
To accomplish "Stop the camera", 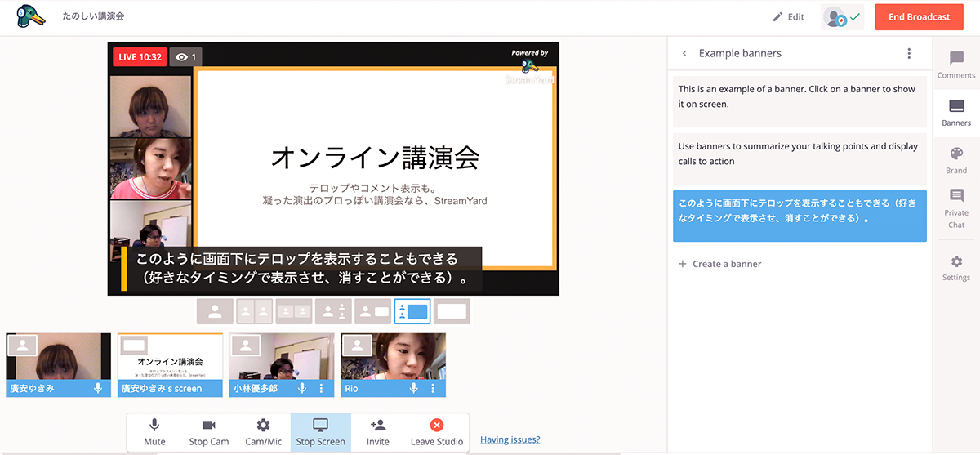I will pos(208,432).
